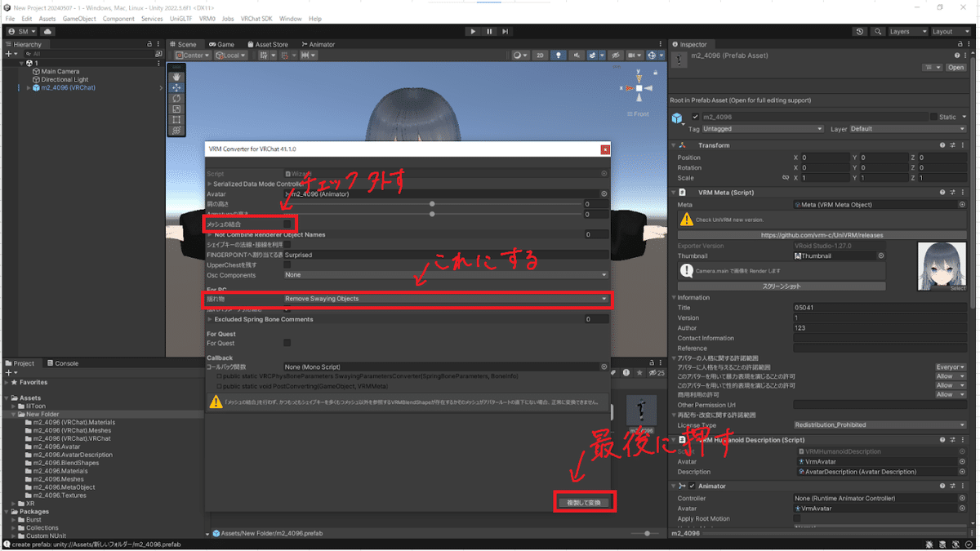Toggle hidden objects visibility icon in Scene

tap(614, 56)
